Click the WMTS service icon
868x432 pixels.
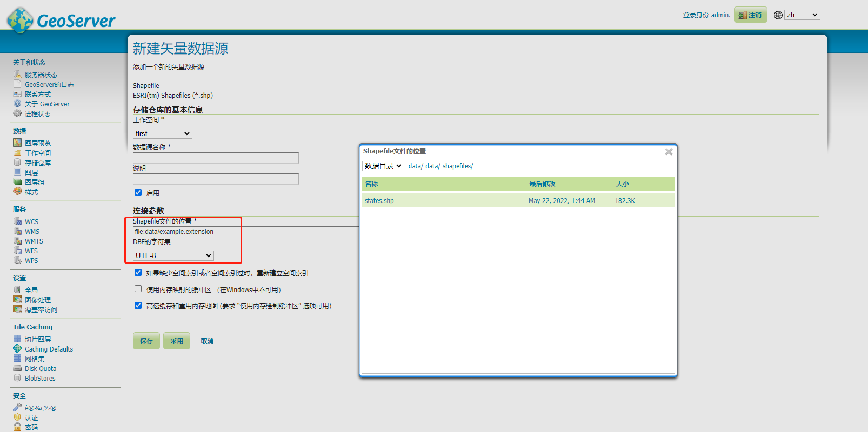pos(17,241)
